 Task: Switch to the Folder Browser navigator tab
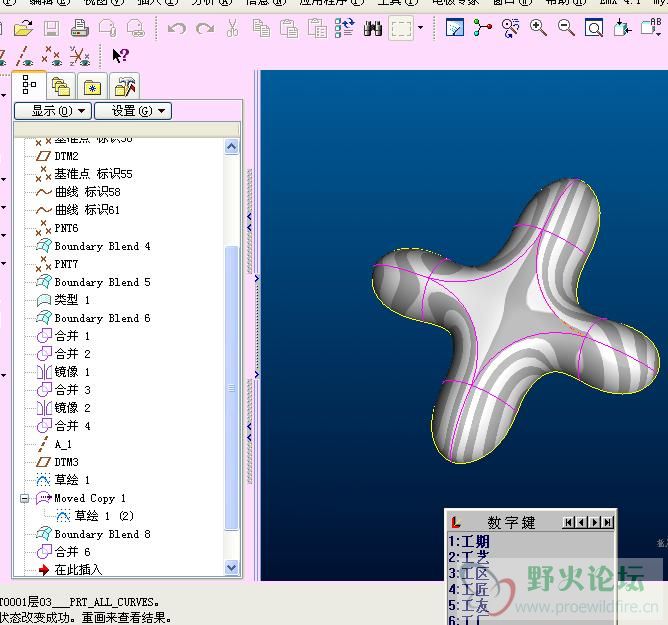coord(61,86)
